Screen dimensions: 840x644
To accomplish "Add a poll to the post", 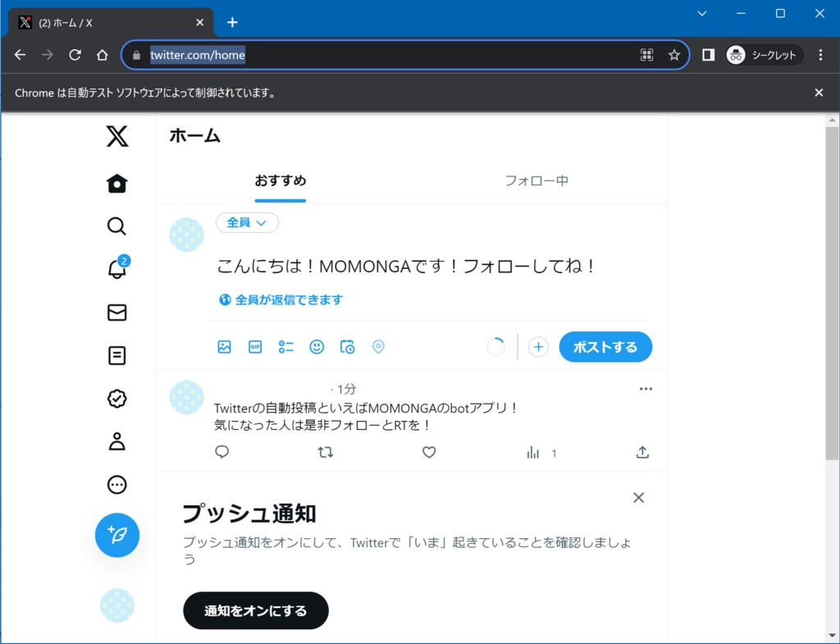I will (x=285, y=346).
